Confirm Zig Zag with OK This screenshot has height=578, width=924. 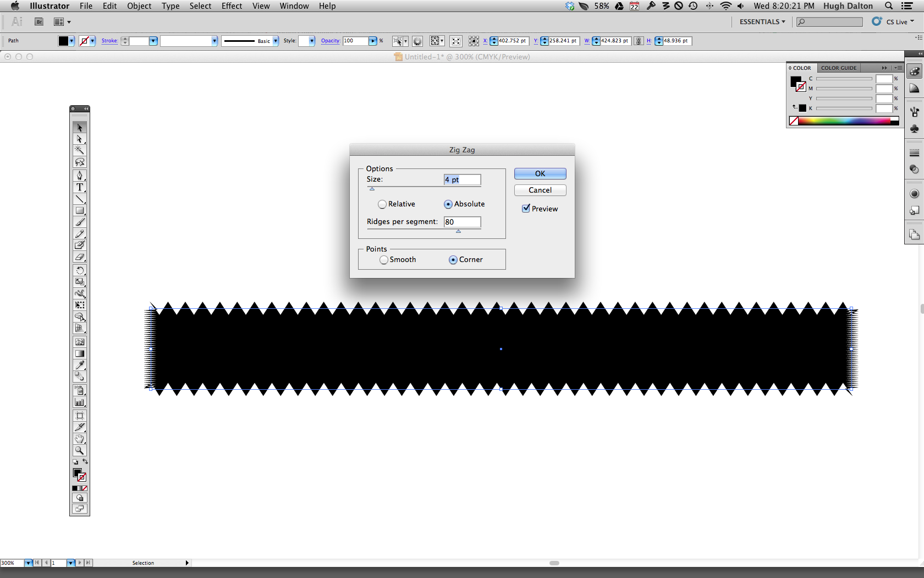click(x=540, y=173)
